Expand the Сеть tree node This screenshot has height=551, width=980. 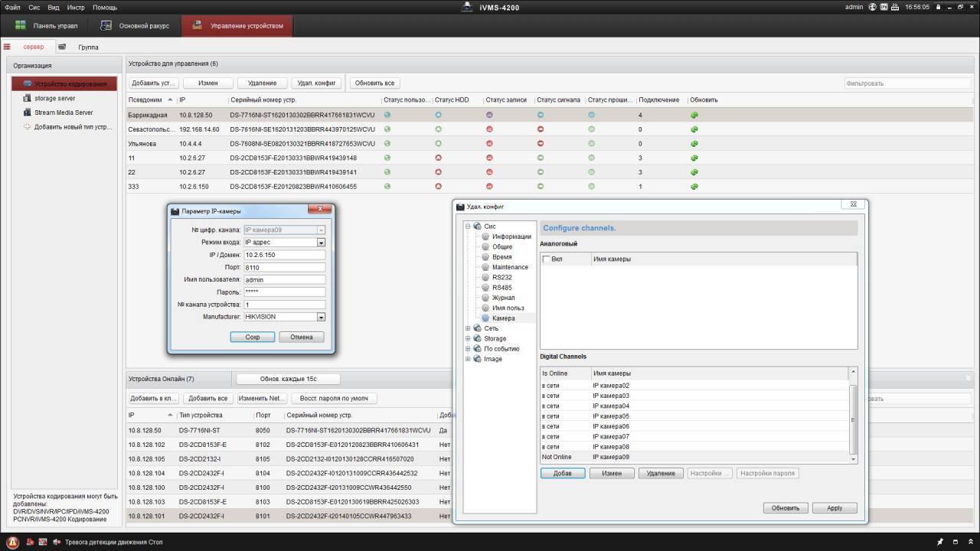tap(468, 328)
